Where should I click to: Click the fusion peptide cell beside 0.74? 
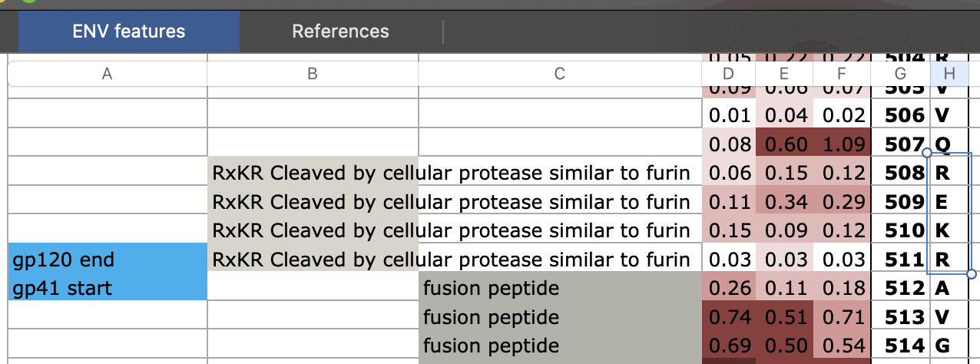(x=559, y=318)
